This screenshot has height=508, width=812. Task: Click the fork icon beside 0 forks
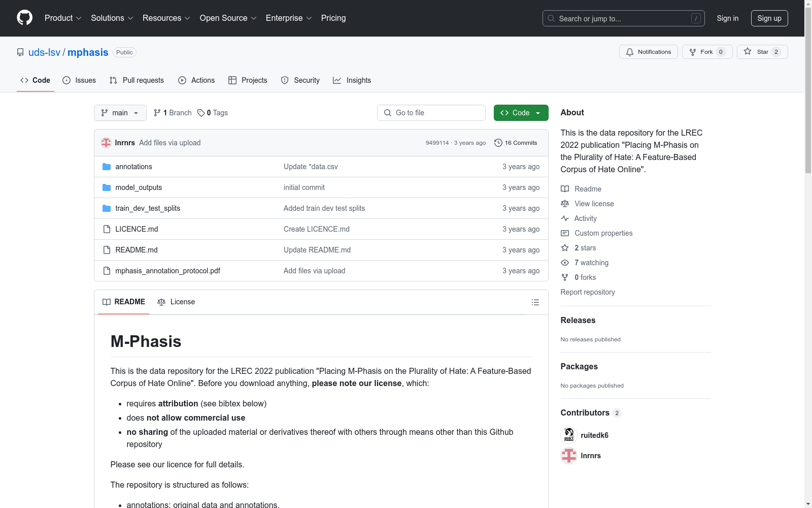coord(565,277)
